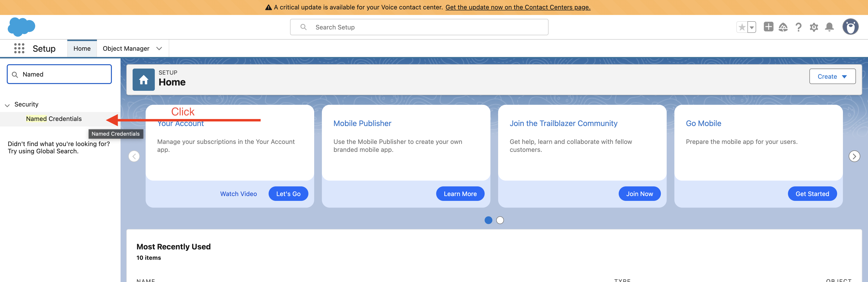Open the favorites list dropdown arrow
The image size is (868, 282).
point(752,27)
